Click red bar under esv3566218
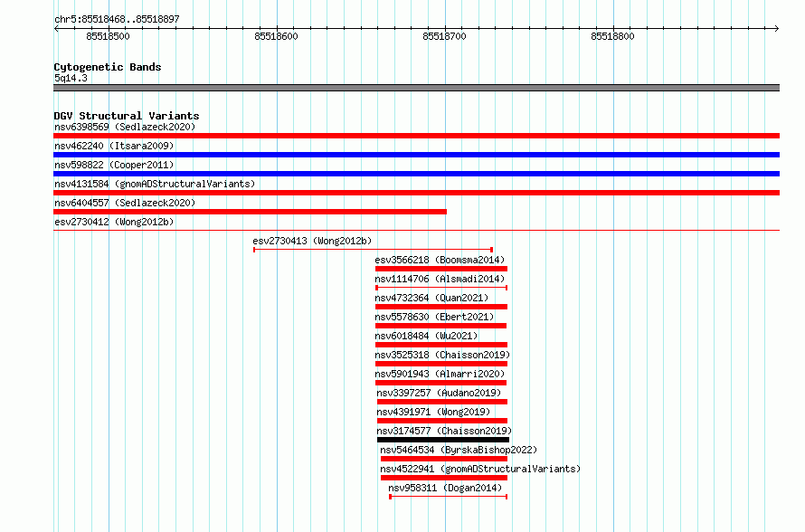The height and width of the screenshot is (532, 805). tap(441, 269)
